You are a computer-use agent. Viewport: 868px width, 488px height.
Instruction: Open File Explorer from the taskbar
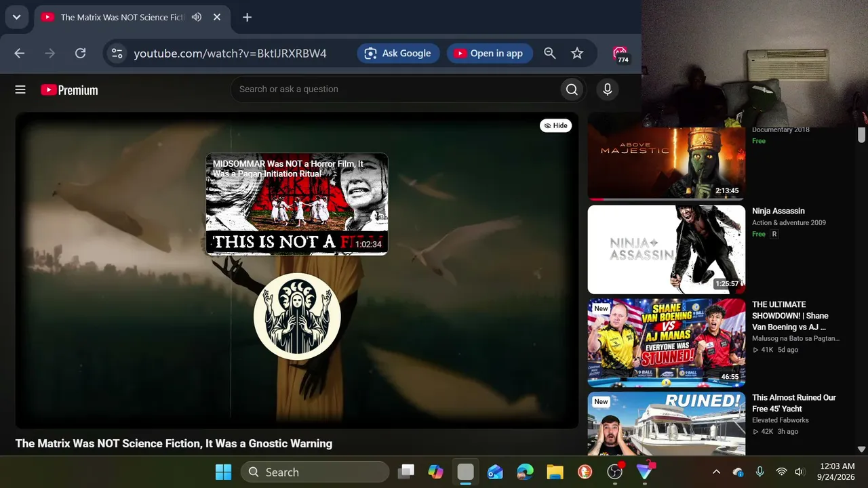point(555,472)
